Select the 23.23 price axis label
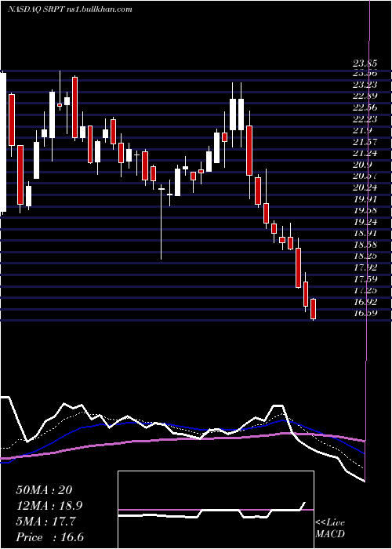The image size is (392, 549). (x=365, y=85)
